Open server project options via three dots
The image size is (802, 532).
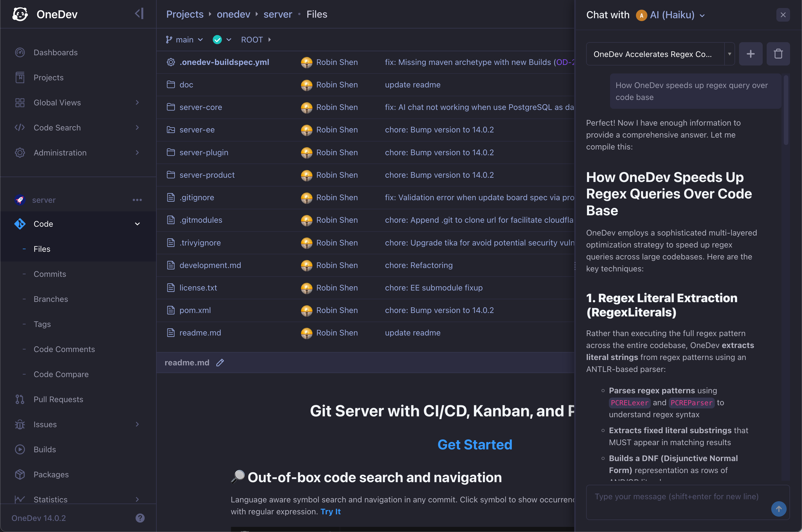coord(137,200)
